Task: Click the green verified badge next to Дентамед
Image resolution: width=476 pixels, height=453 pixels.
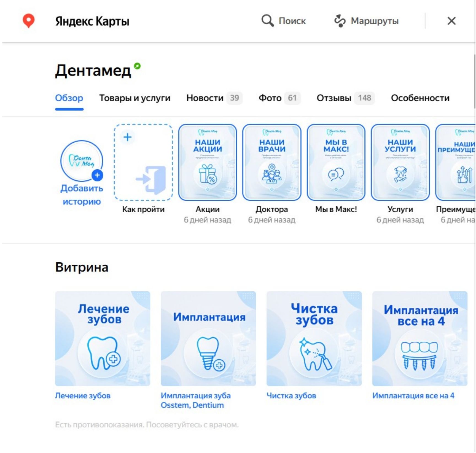Action: point(137,66)
